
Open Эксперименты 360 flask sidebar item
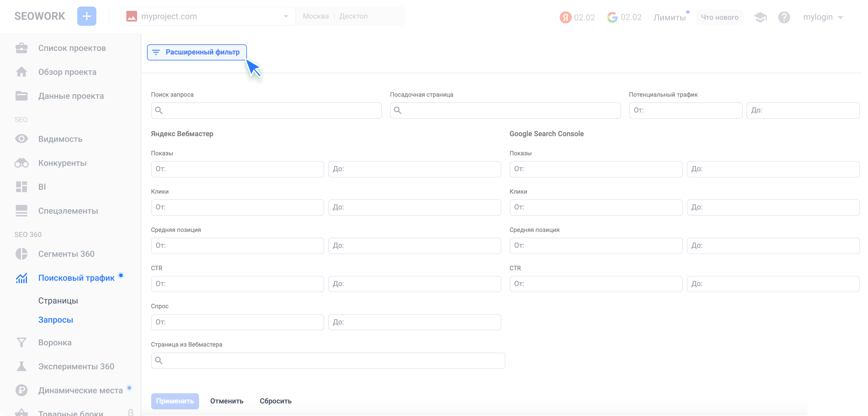pos(76,367)
